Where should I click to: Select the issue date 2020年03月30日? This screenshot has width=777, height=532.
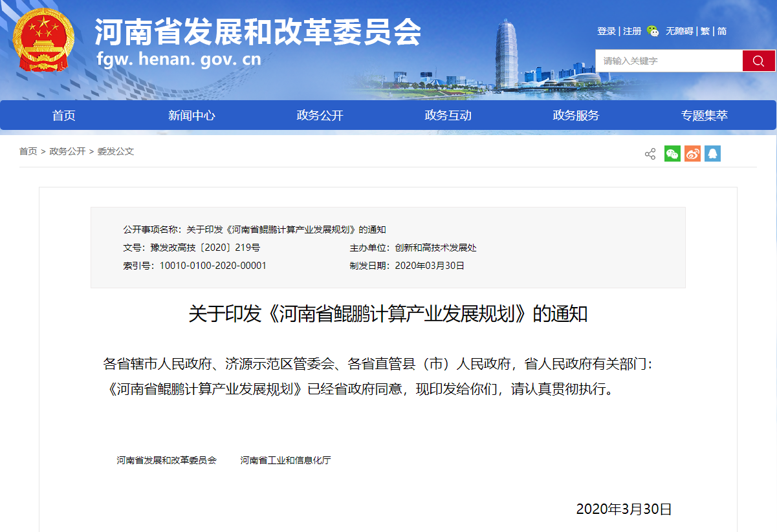pyautogui.click(x=430, y=266)
